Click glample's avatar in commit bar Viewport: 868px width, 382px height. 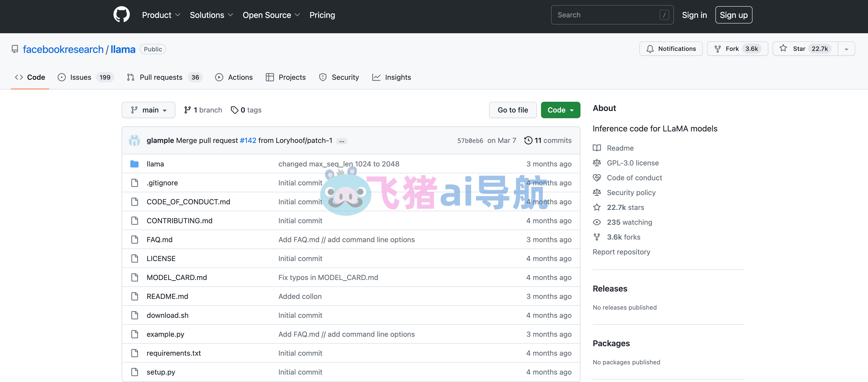[x=134, y=140]
